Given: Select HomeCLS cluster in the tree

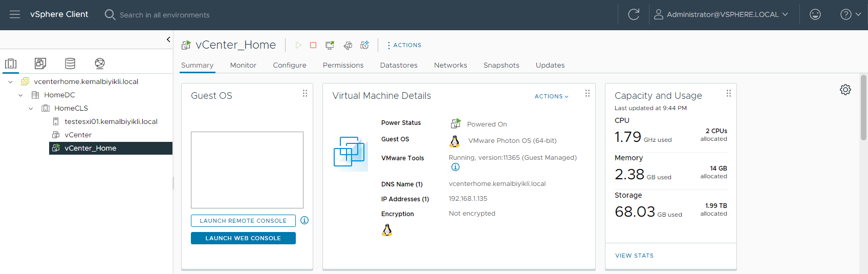Looking at the screenshot, I should click(71, 108).
